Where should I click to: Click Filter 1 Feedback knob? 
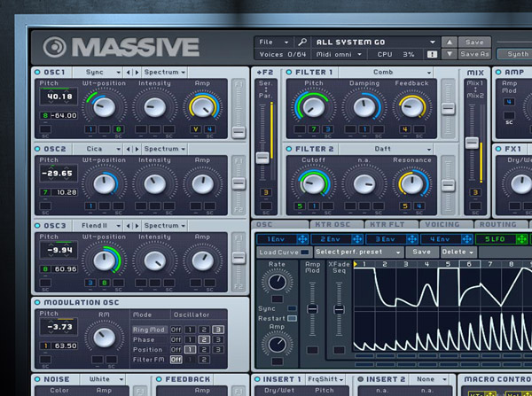(x=412, y=107)
